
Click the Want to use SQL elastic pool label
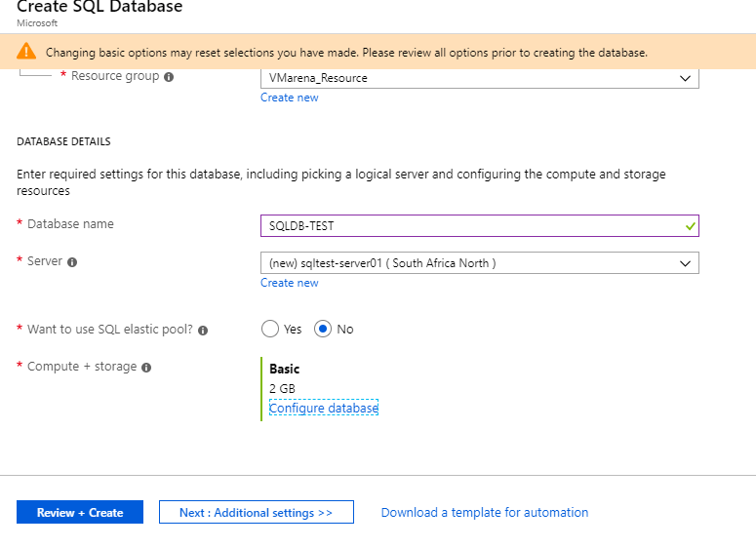110,330
